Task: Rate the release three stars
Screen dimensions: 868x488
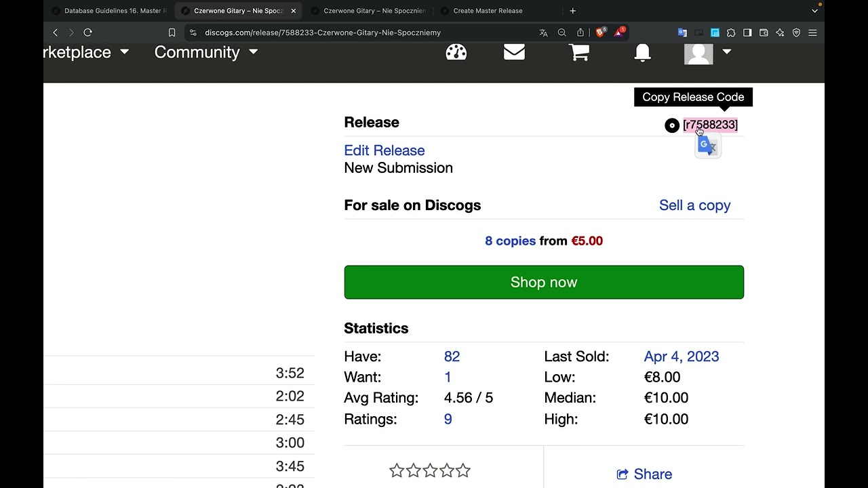Action: tap(430, 470)
